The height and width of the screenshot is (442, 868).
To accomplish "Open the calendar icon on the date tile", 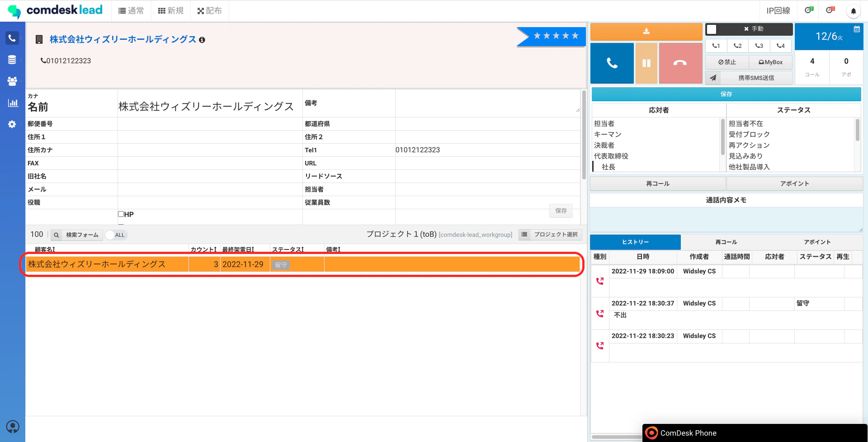I will (x=857, y=29).
